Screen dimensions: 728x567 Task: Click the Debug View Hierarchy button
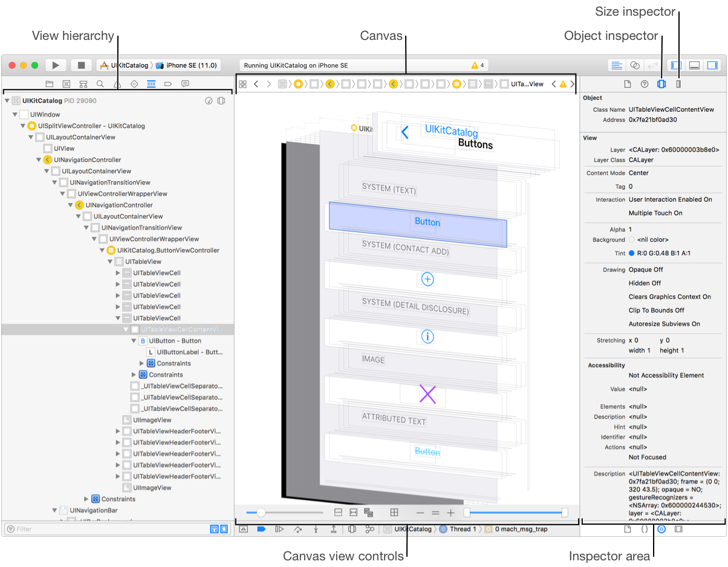tap(352, 529)
